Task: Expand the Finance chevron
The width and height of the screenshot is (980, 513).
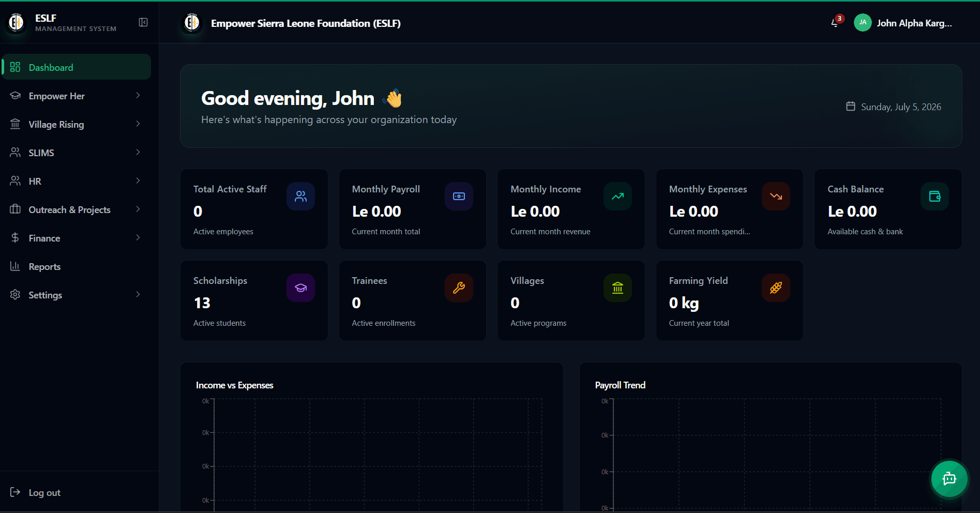Action: point(138,237)
